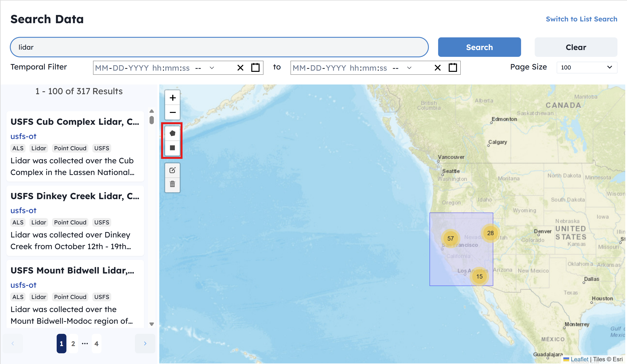This screenshot has height=364, width=627.
Task: Click Switch to List Search link
Action: (581, 19)
